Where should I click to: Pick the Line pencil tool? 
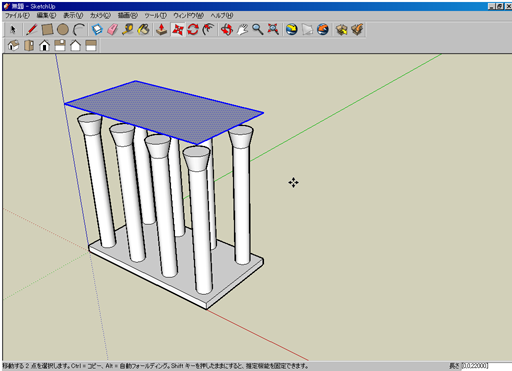click(32, 30)
